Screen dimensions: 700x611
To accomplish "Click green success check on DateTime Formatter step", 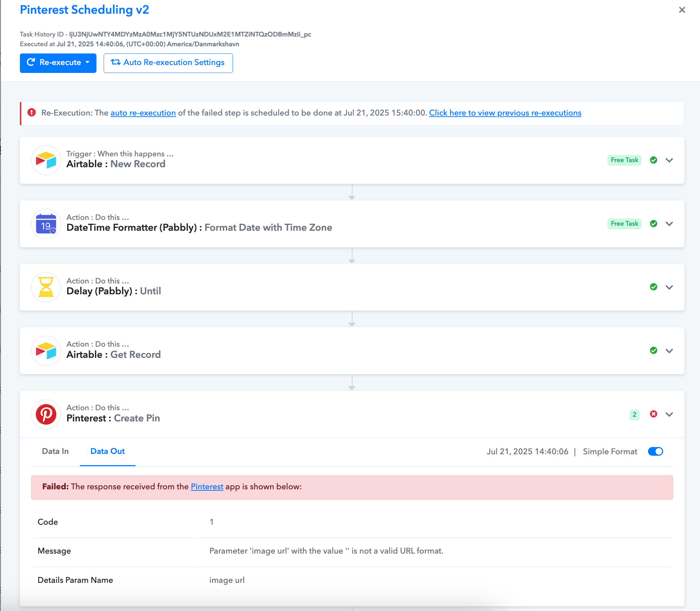I will pos(653,224).
